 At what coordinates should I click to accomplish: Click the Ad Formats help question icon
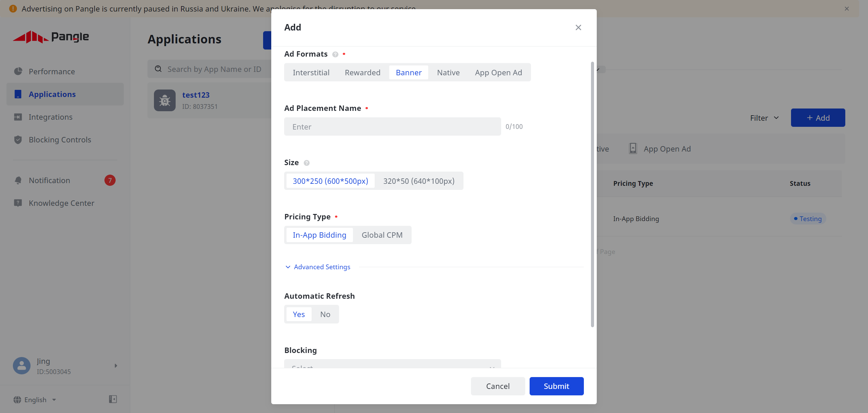coord(335,54)
